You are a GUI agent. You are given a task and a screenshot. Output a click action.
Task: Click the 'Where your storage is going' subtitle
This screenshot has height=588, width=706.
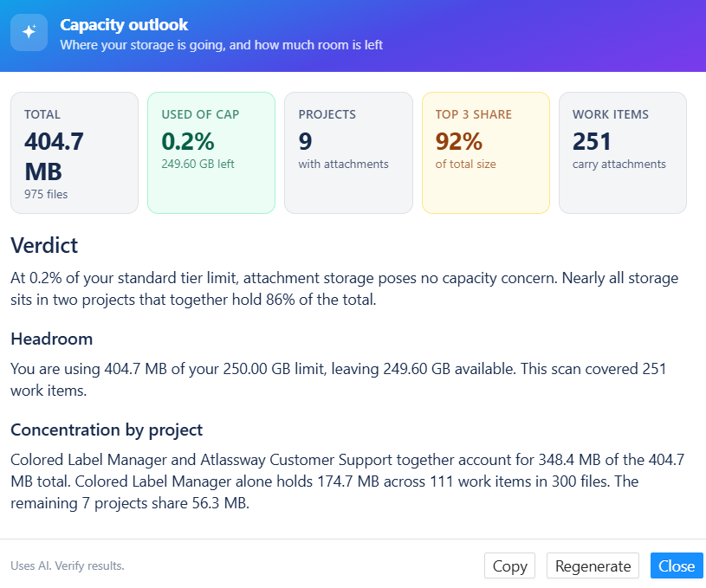(x=222, y=45)
